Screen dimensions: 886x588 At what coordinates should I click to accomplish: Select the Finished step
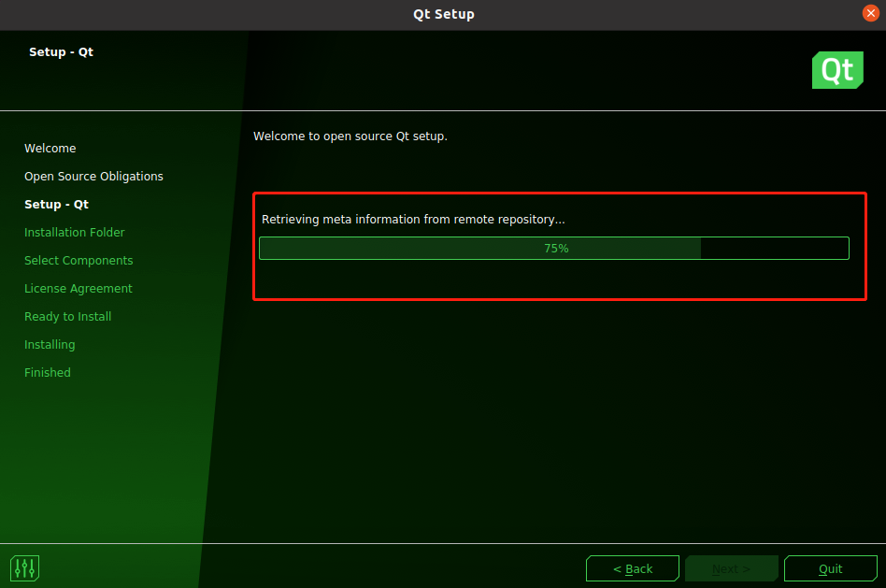pyautogui.click(x=48, y=373)
